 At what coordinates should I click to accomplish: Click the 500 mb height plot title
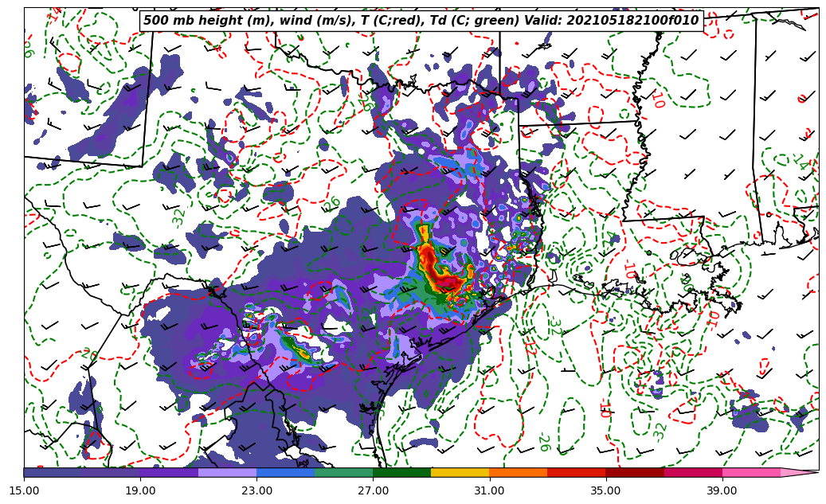pos(421,21)
